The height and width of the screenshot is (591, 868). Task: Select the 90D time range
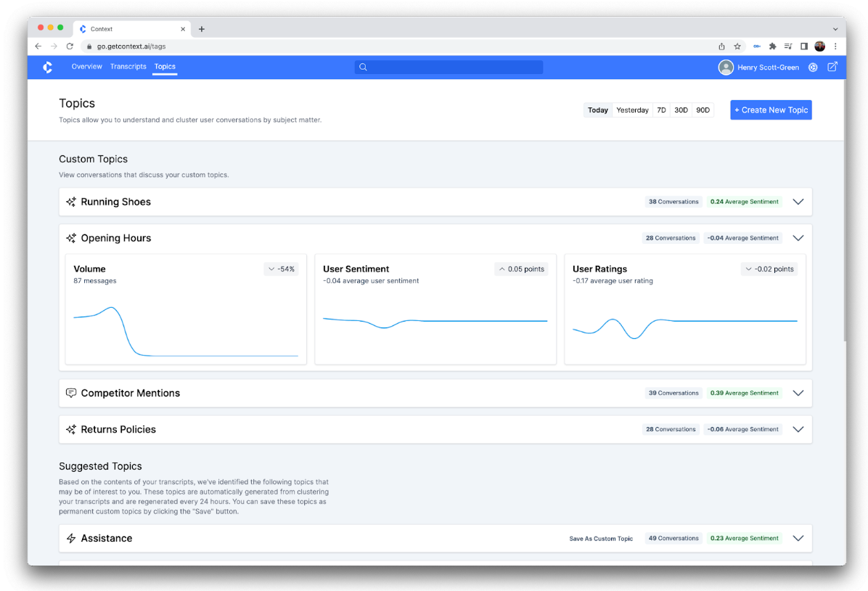point(703,110)
